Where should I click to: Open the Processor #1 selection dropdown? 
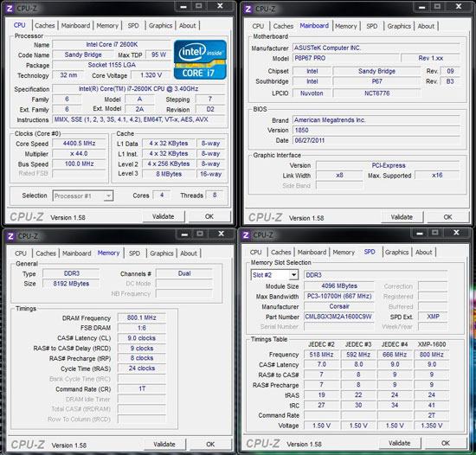[x=83, y=196]
